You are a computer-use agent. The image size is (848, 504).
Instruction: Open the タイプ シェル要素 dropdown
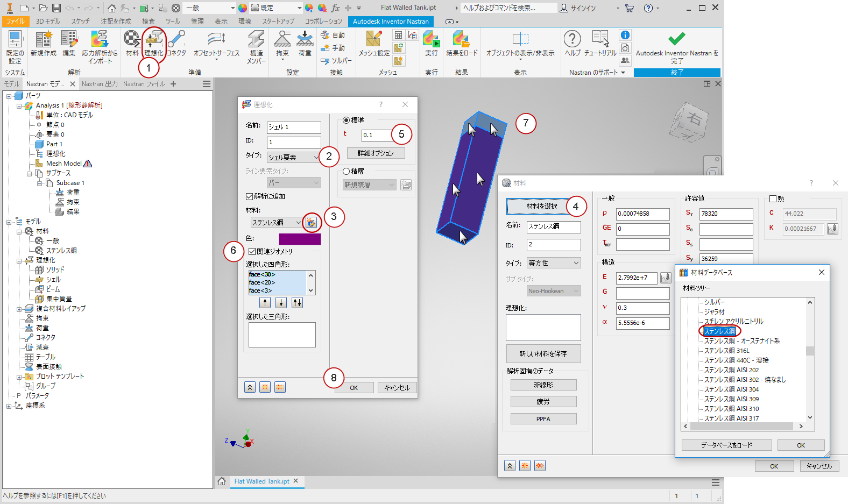tap(294, 157)
